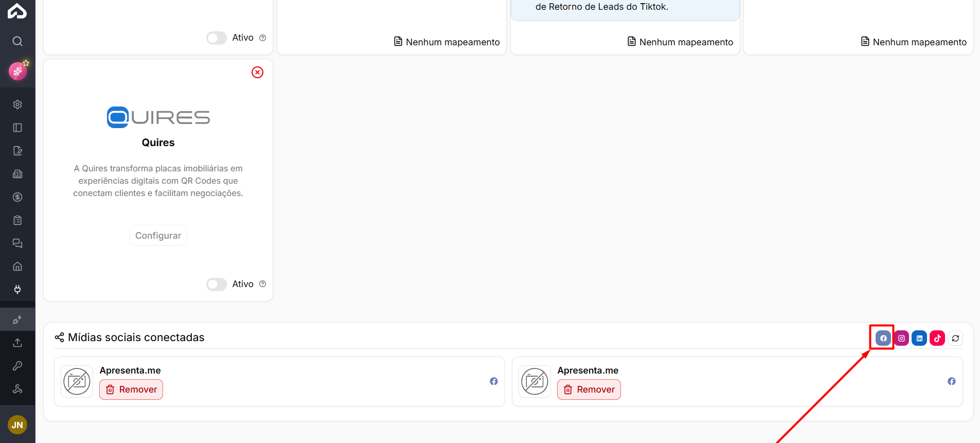980x443 pixels.
Task: Click the LinkedIn connect icon
Action: [x=919, y=338]
